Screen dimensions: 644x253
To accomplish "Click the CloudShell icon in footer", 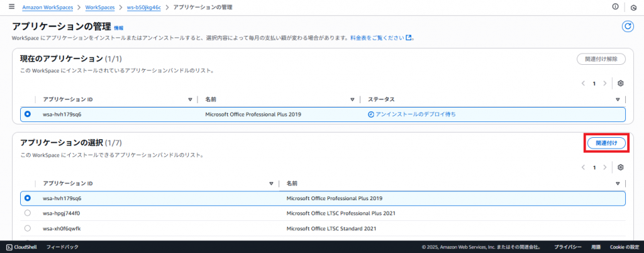I will [x=9, y=247].
